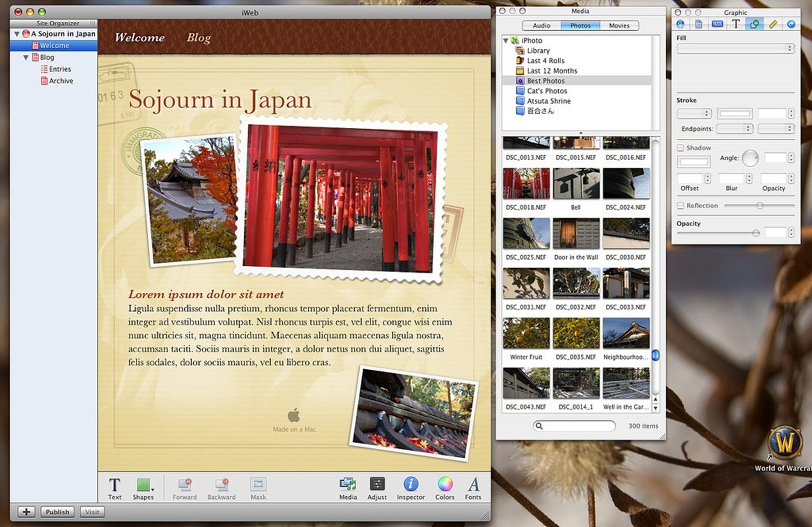Open the Fill type dropdown
Screen dimensions: 812x527
coord(735,48)
